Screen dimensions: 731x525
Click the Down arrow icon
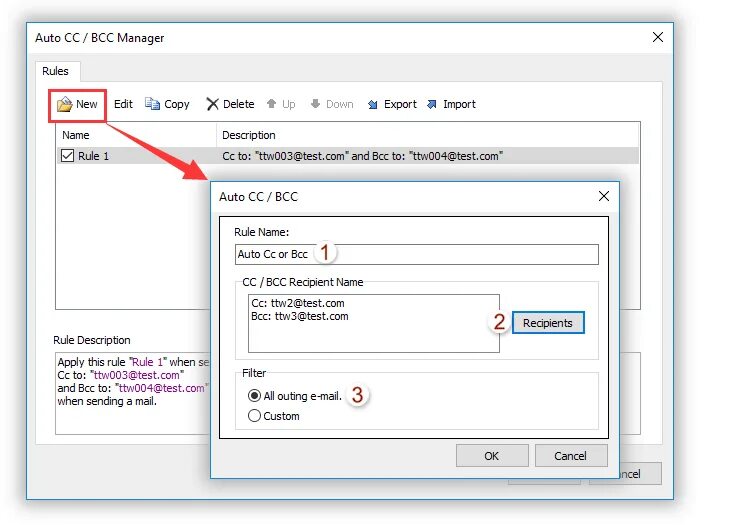315,104
